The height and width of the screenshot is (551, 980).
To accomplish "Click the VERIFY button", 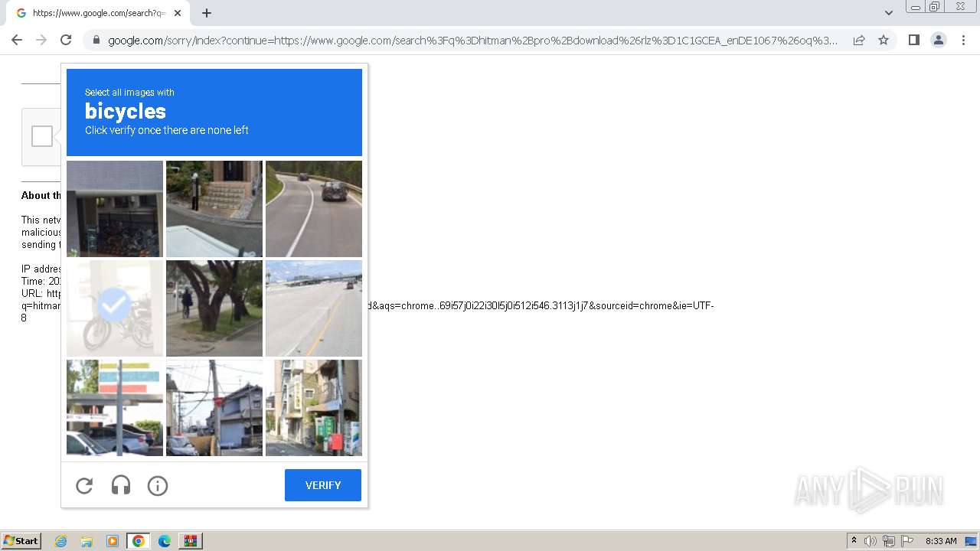I will point(323,485).
